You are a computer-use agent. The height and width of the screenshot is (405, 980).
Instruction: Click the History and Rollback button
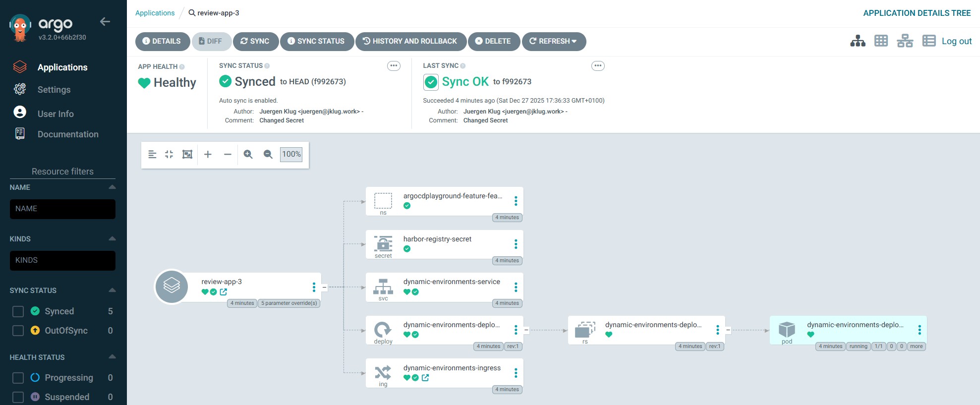410,41
